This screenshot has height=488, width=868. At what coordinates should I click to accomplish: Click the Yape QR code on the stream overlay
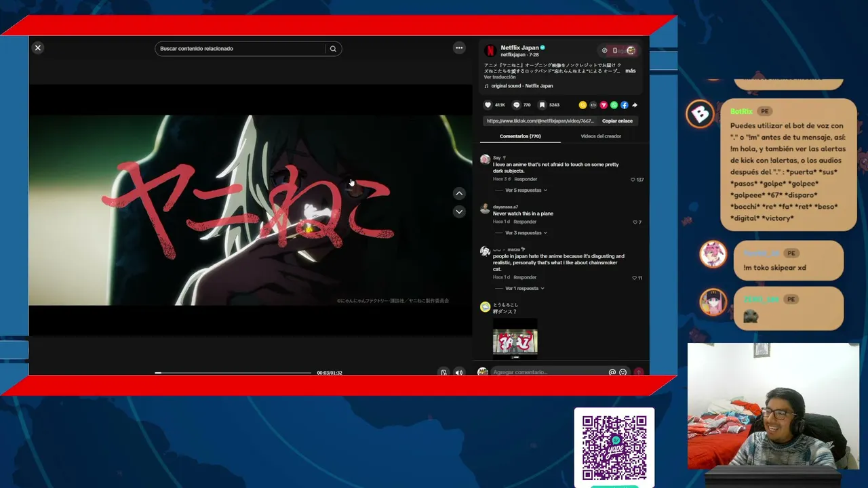(x=614, y=448)
